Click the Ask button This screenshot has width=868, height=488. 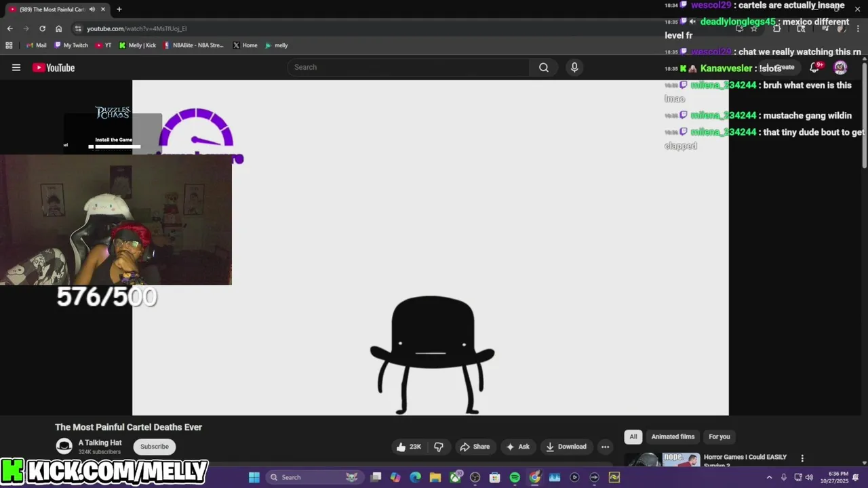pyautogui.click(x=517, y=447)
